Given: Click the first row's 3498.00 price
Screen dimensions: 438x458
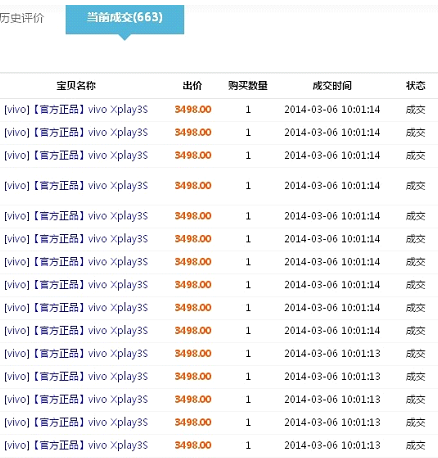Looking at the screenshot, I should point(193,110).
